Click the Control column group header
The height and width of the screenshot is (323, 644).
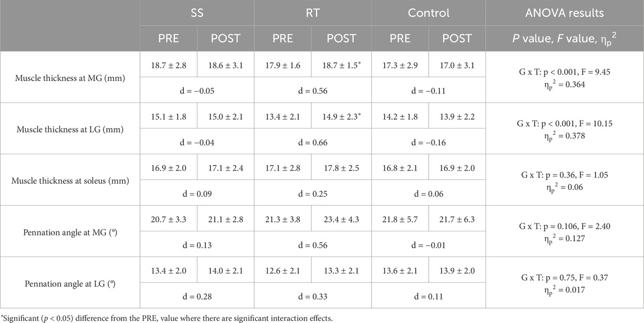[428, 12]
